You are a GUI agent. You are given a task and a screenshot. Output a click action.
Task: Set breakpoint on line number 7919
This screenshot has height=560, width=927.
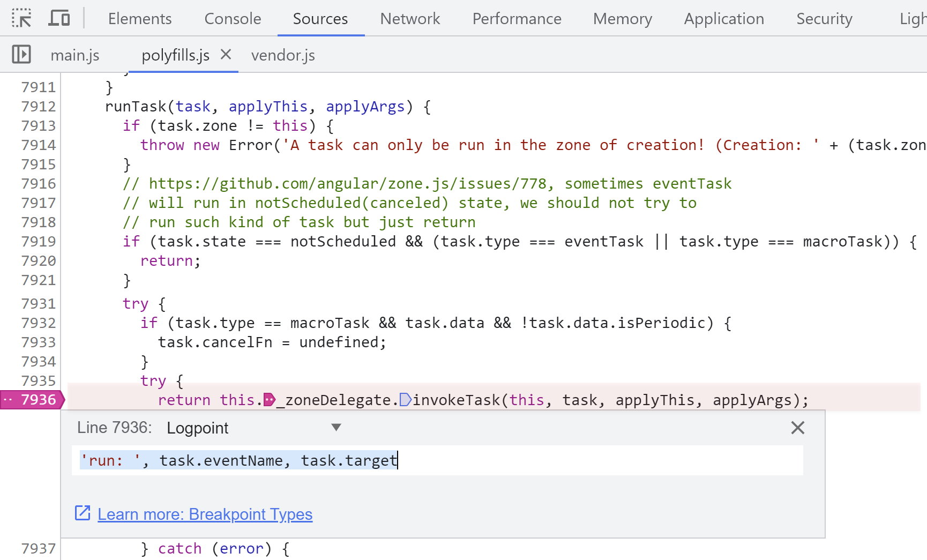tap(38, 242)
